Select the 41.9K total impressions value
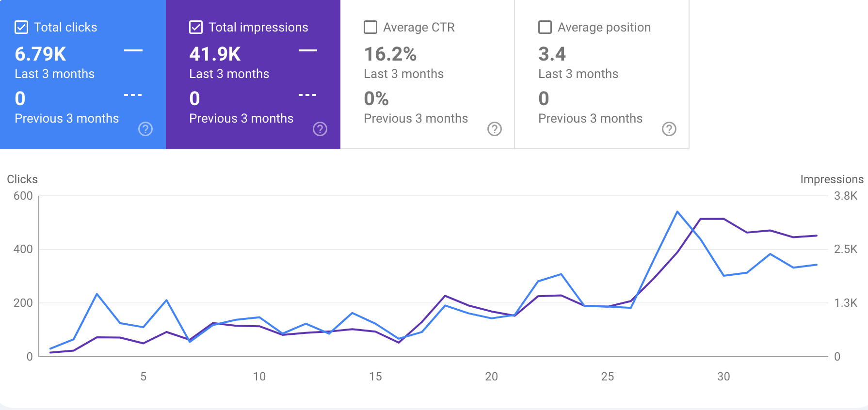 215,54
